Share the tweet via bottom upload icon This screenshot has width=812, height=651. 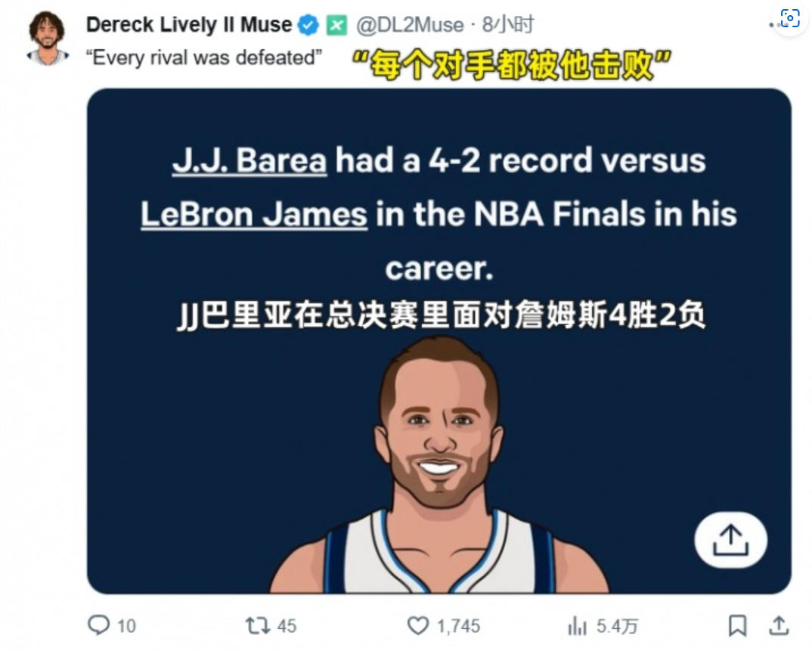click(778, 625)
